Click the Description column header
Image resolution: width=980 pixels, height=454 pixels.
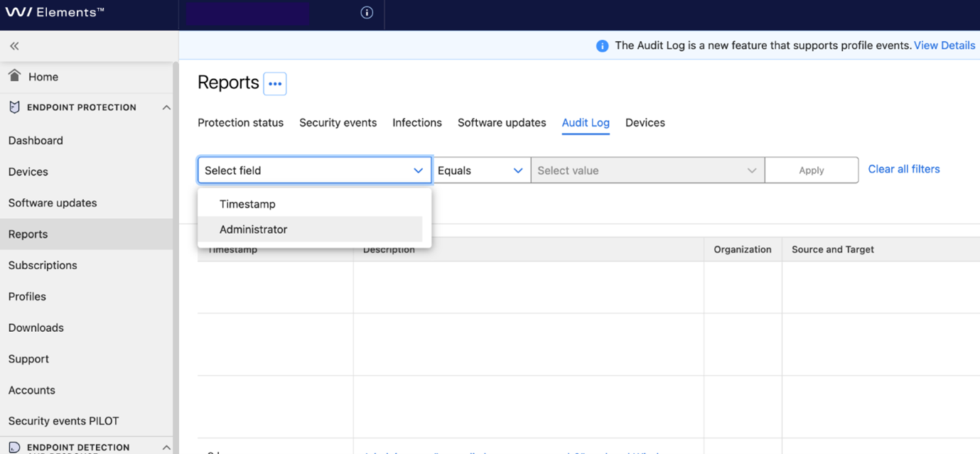pos(529,250)
